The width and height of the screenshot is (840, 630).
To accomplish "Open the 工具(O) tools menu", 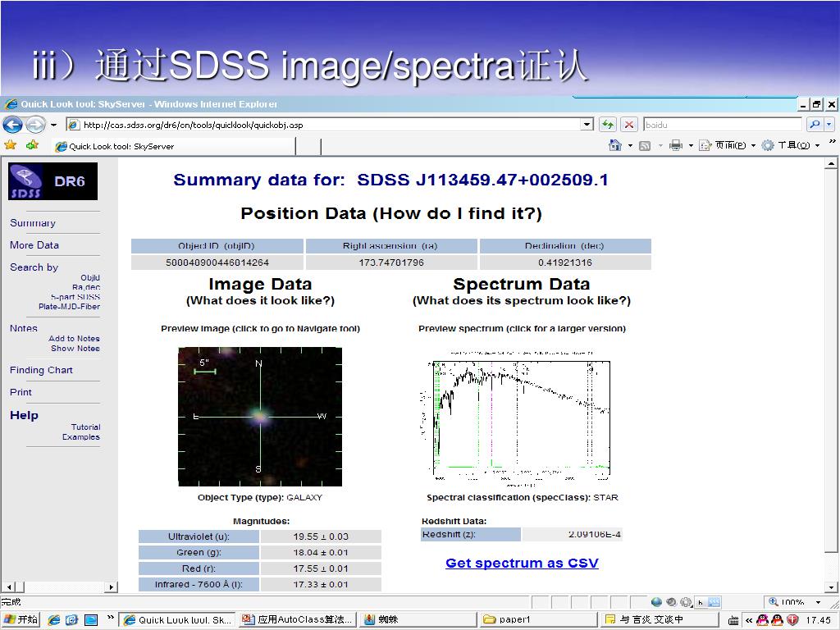I will pos(790,145).
